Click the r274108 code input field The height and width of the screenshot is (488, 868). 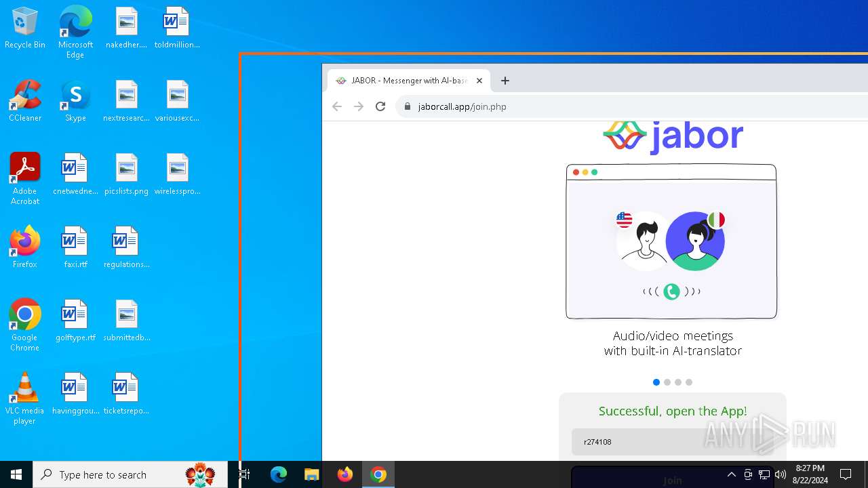pyautogui.click(x=673, y=442)
